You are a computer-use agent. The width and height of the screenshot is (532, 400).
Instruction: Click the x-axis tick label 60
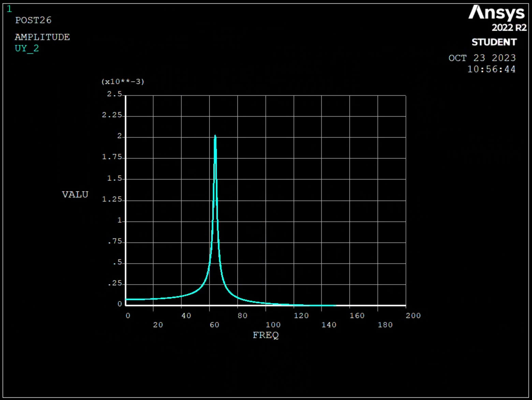point(215,325)
